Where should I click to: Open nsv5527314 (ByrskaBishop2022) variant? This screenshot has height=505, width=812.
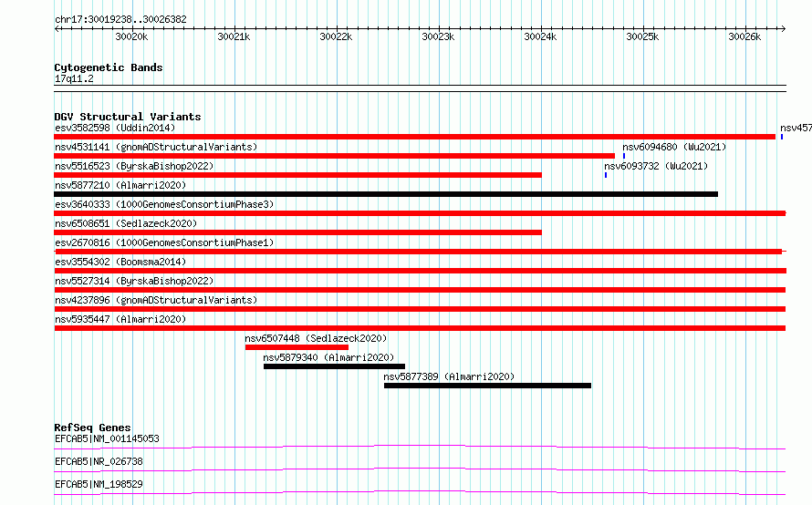tap(420, 290)
